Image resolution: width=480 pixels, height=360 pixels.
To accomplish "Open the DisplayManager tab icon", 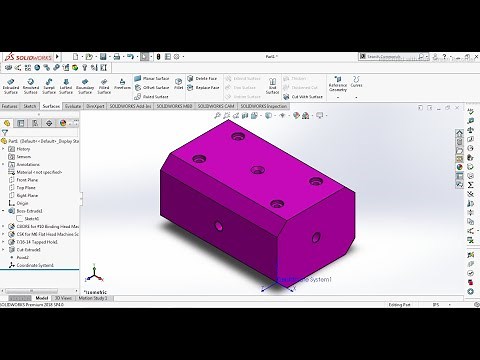I will 63,123.
